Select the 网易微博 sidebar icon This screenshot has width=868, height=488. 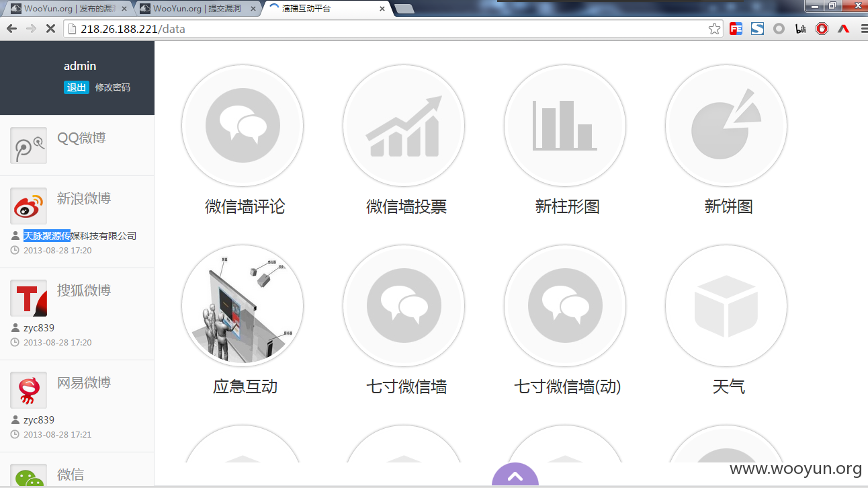click(28, 390)
